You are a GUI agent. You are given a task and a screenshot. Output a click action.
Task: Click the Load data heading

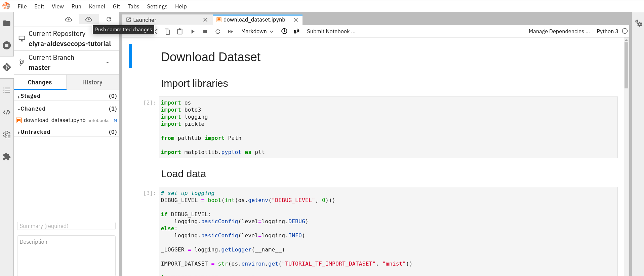click(184, 174)
